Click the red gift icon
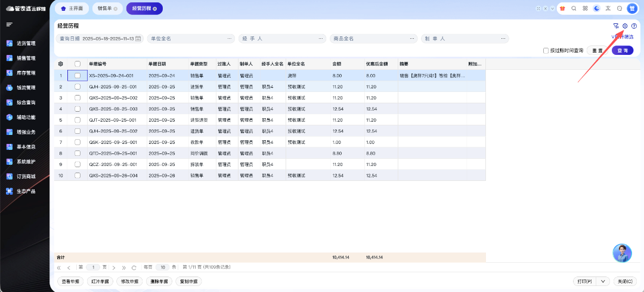The width and height of the screenshot is (644, 292). point(562,9)
